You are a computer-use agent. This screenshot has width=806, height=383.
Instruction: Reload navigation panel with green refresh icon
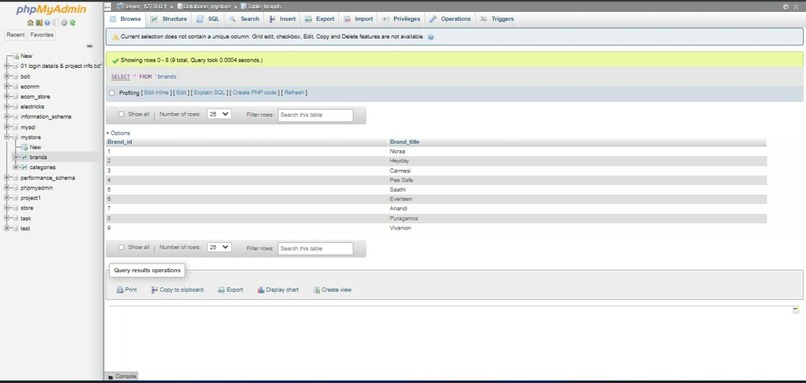[73, 23]
